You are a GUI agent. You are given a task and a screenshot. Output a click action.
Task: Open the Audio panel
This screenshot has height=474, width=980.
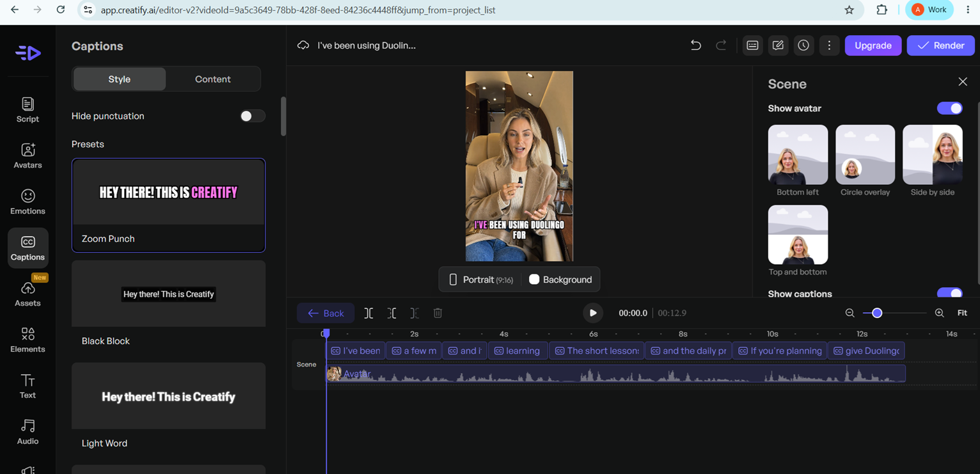(28, 432)
